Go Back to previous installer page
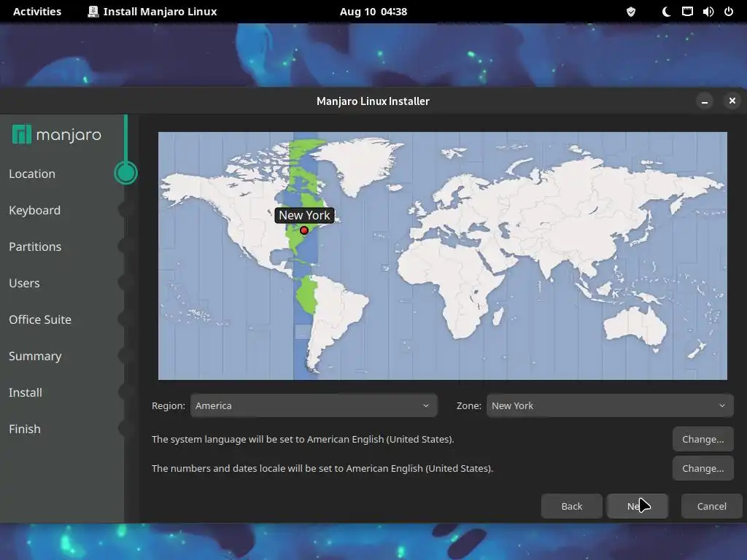Viewport: 747px width, 560px height. point(572,506)
